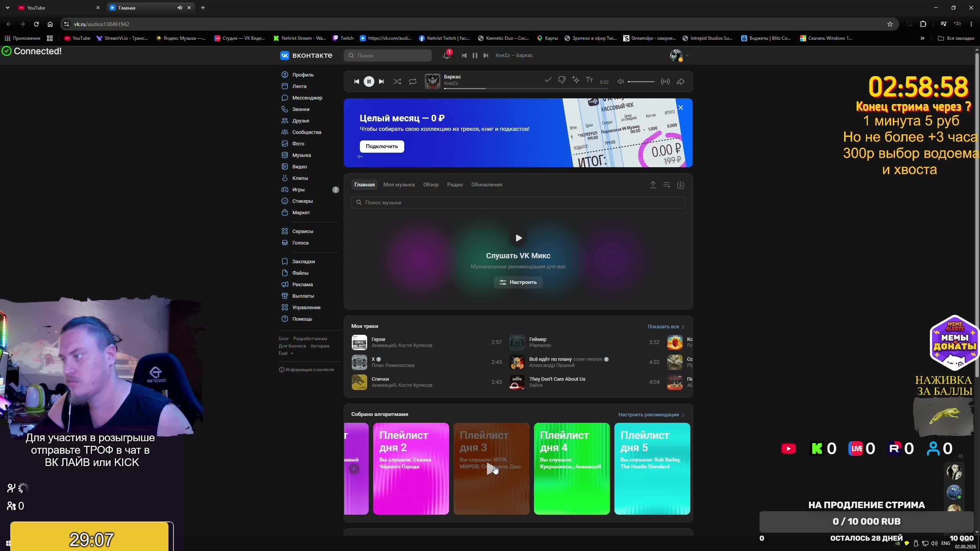The image size is (980, 551).
Task: Play the track Герои
Action: coord(359,342)
